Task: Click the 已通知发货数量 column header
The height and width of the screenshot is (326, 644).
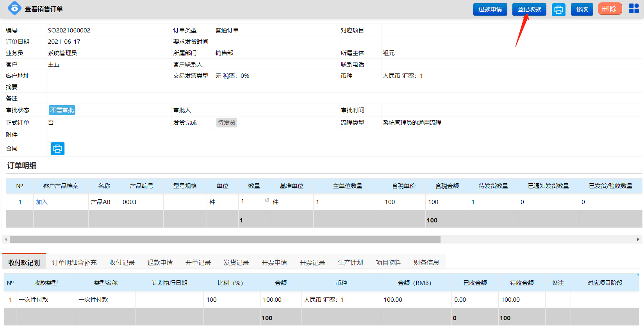Action: [x=548, y=186]
